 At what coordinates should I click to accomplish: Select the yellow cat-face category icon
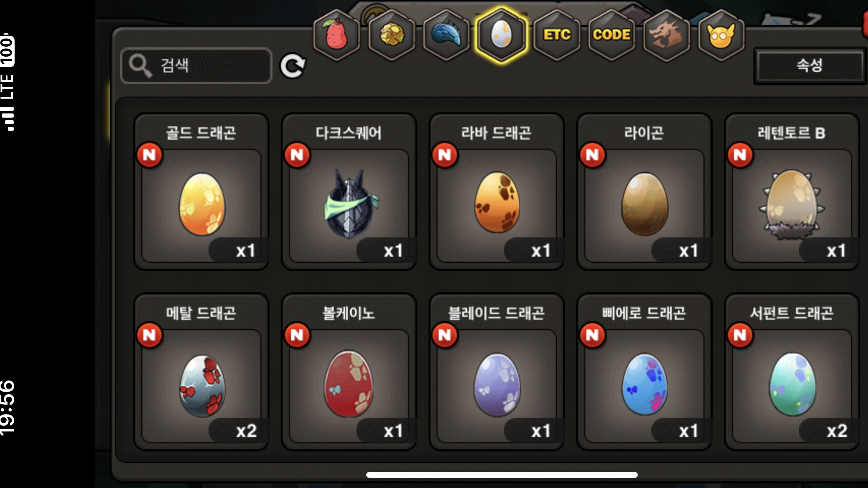721,35
